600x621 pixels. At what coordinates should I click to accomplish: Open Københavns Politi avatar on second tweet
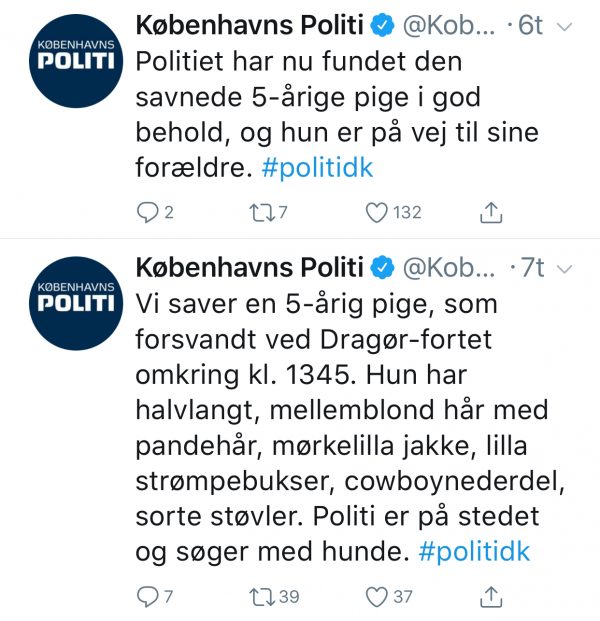76,303
